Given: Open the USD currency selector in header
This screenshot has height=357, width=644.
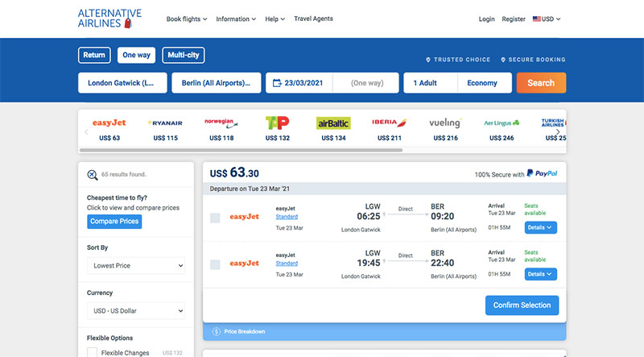Looking at the screenshot, I should point(547,19).
